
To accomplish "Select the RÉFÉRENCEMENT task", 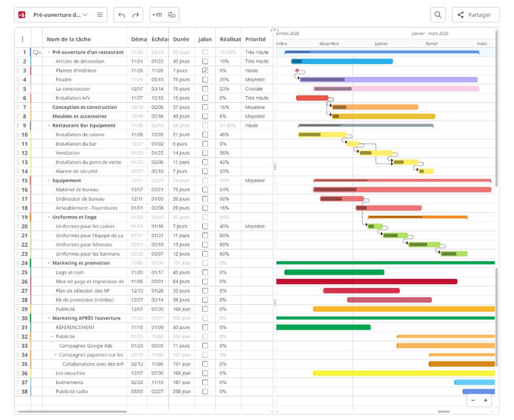I will [x=75, y=327].
